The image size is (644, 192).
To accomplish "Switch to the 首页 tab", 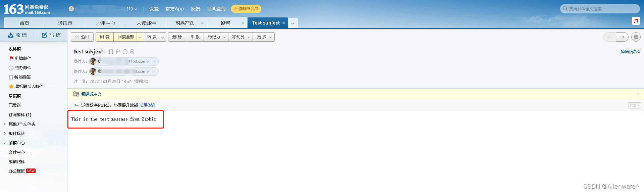I will pos(24,23).
